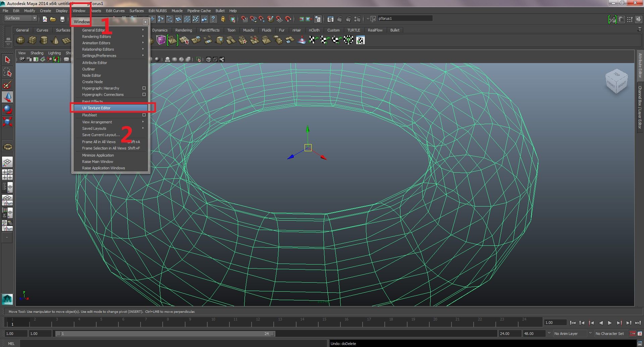The height and width of the screenshot is (347, 644).
Task: Expand Settings/Preferences submenu
Action: click(x=111, y=56)
